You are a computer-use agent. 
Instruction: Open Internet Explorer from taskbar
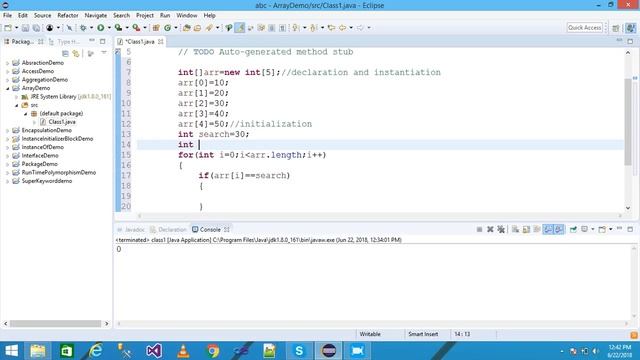tap(96, 351)
